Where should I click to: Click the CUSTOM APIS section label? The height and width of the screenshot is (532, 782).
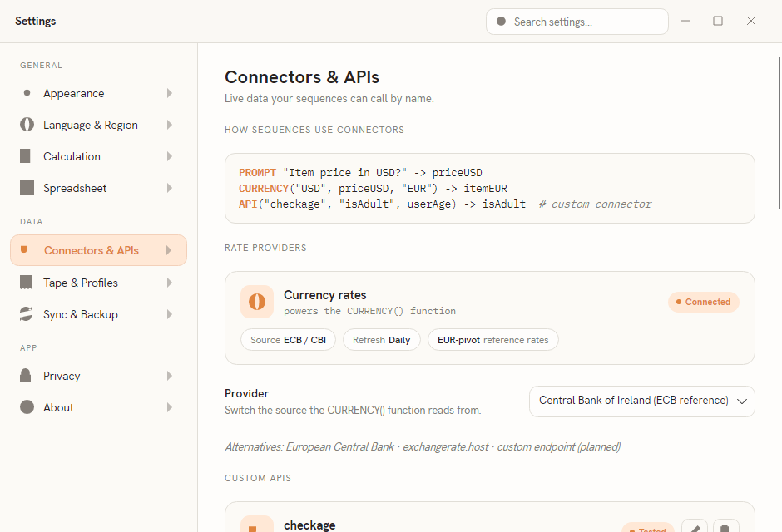[258, 478]
